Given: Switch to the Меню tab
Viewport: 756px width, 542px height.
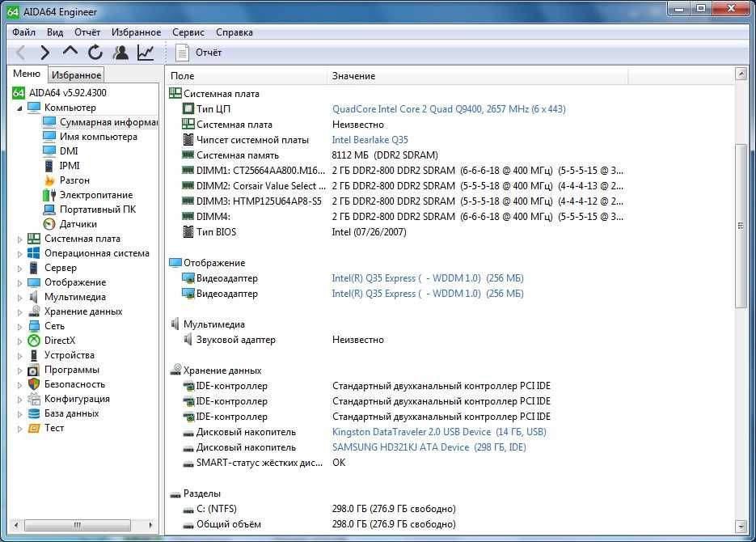Looking at the screenshot, I should tap(27, 74).
